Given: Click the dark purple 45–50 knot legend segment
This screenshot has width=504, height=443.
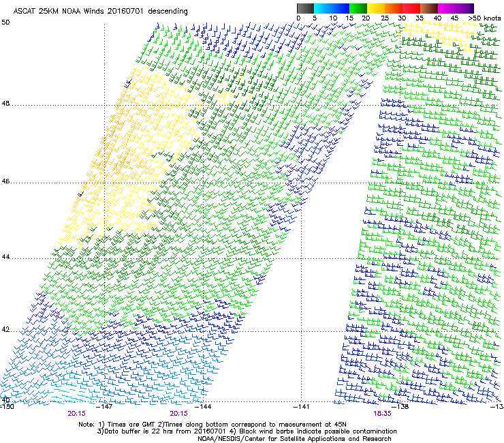Looking at the screenshot, I should click(464, 8).
